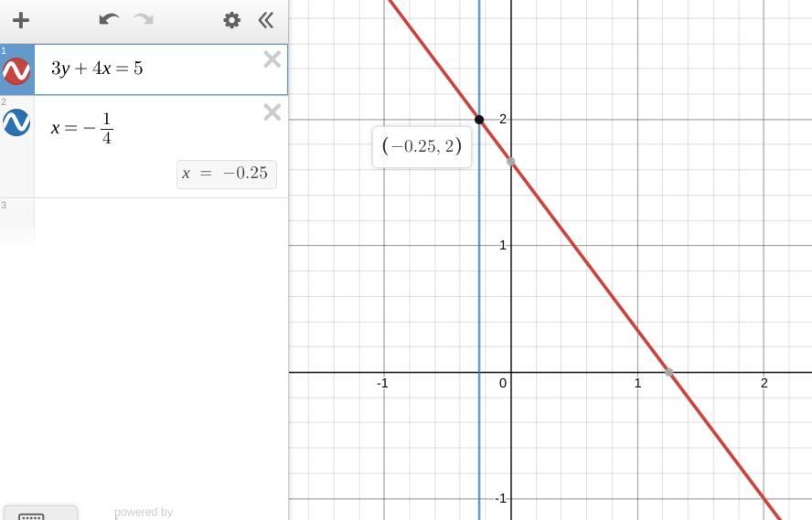The width and height of the screenshot is (812, 520).
Task: Open the graph settings gear
Action: 231,21
